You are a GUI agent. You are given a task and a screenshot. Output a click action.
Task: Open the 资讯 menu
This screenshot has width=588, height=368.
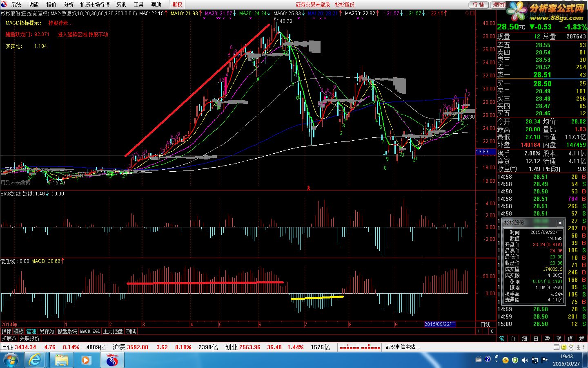pyautogui.click(x=121, y=4)
